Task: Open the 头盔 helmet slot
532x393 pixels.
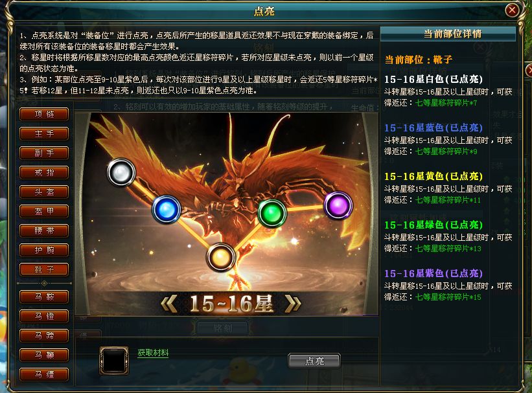Action: [44, 192]
